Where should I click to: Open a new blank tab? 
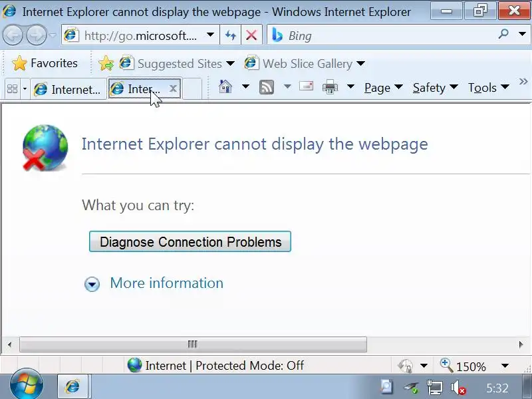(192, 89)
